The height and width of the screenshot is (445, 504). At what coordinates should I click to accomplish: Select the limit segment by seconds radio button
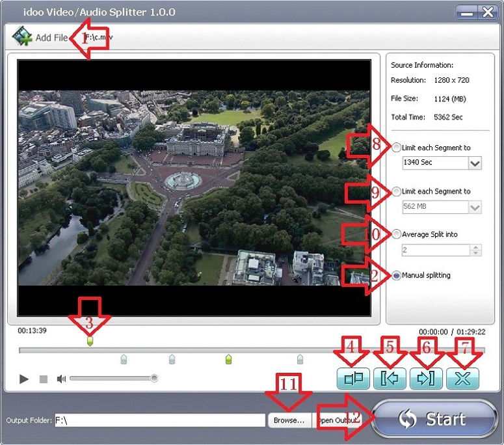coord(397,147)
